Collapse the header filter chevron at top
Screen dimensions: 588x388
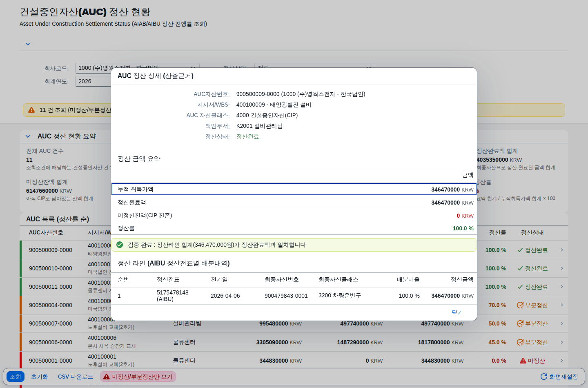pyautogui.click(x=28, y=44)
